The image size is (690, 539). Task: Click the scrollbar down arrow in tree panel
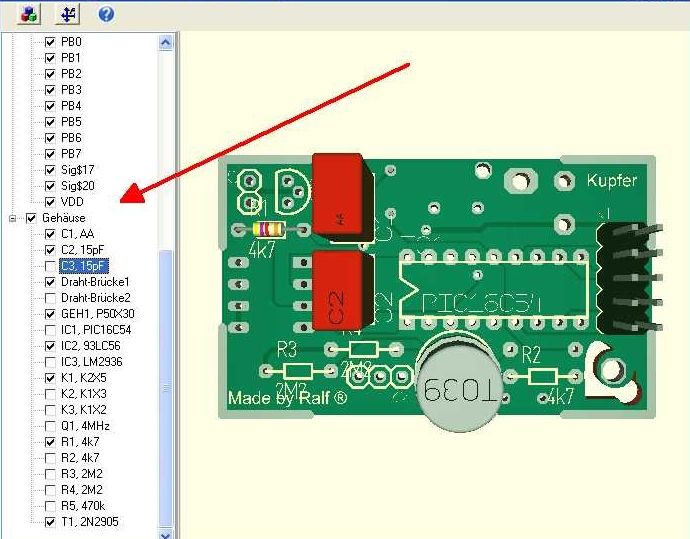coord(166,532)
